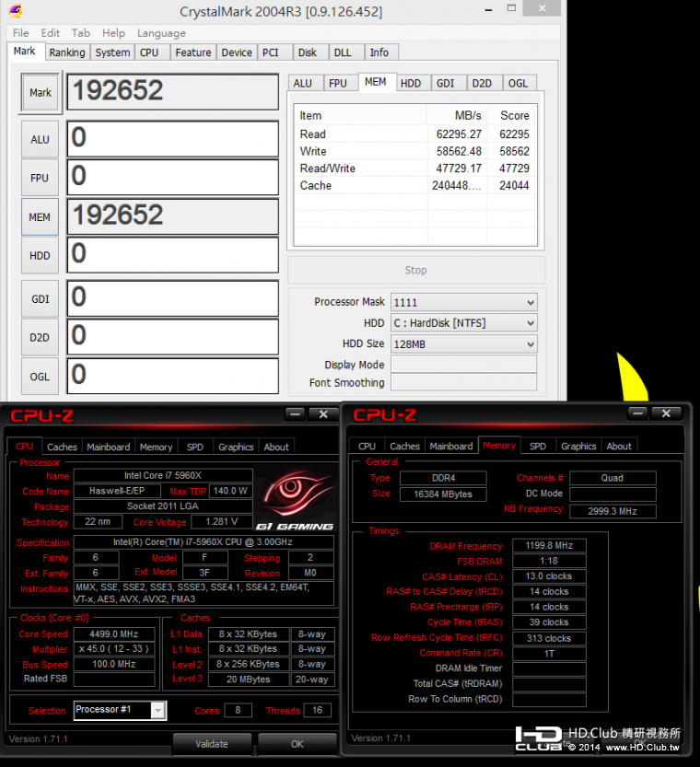Close the left CPU-Z window
The width and height of the screenshot is (700, 767).
pos(323,414)
